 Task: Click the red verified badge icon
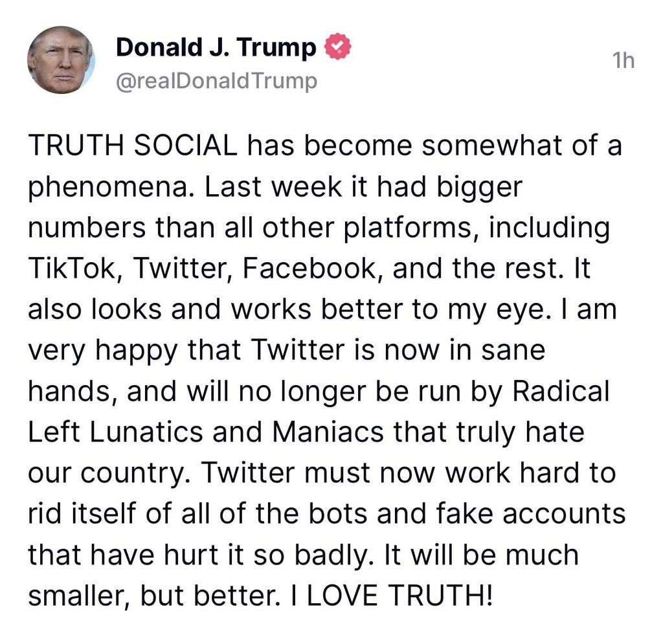(x=337, y=48)
